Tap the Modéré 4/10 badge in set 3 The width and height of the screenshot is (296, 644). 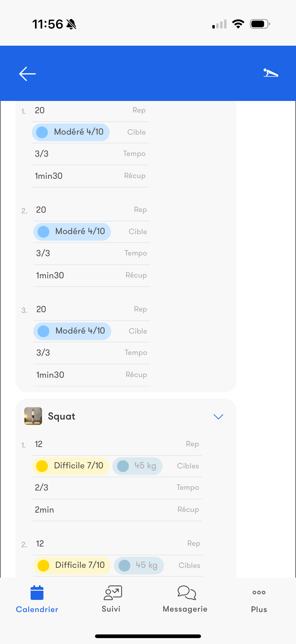[x=72, y=331]
